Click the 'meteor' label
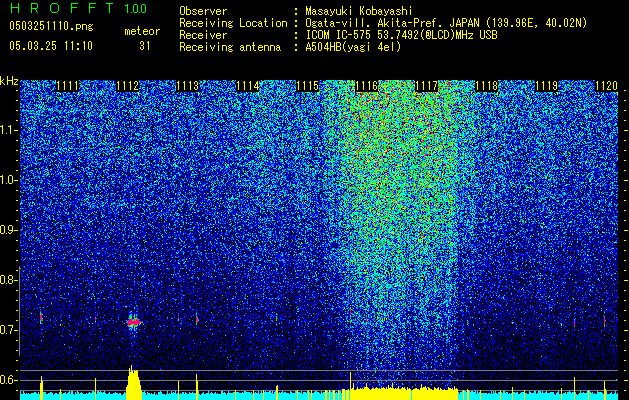 click(x=142, y=31)
